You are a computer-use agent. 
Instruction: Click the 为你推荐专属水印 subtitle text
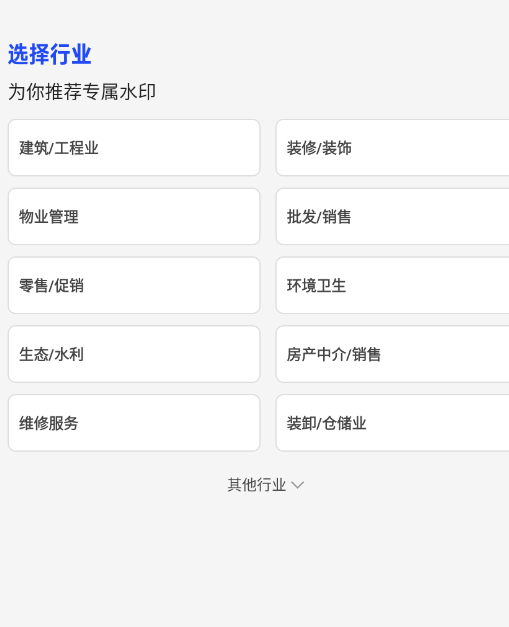point(82,92)
